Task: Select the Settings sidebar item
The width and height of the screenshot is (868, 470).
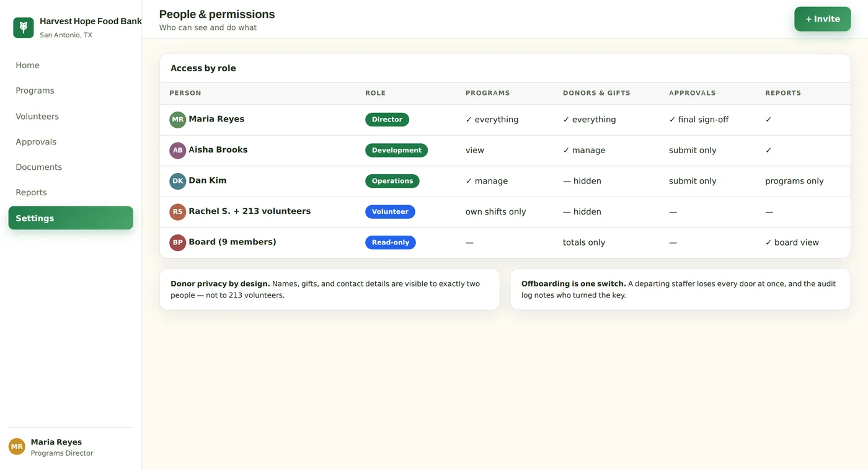Action: click(71, 218)
